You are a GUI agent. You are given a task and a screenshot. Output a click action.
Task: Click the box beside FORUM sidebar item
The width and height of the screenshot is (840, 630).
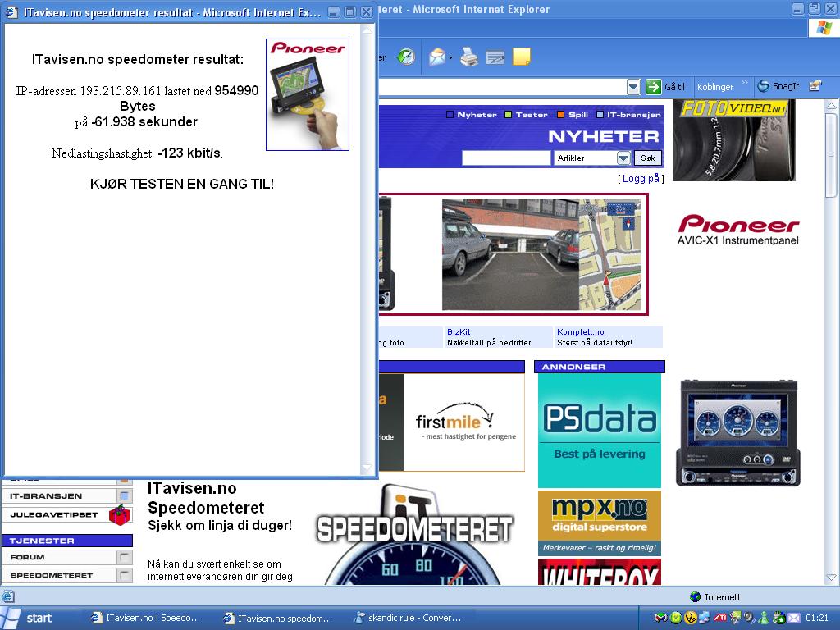coord(125,557)
